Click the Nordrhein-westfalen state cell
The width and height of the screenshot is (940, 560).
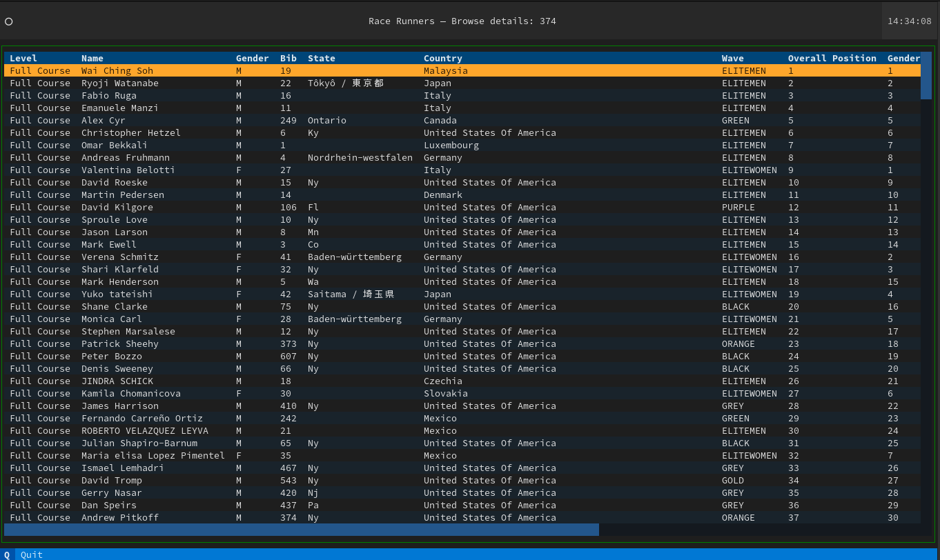360,158
